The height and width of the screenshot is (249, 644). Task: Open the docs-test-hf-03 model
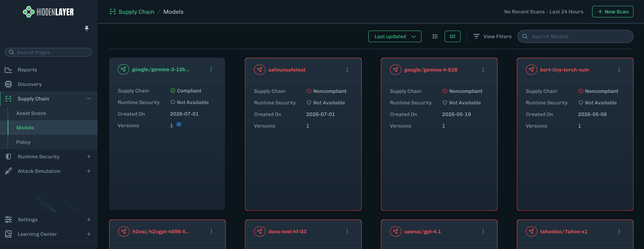tap(287, 231)
